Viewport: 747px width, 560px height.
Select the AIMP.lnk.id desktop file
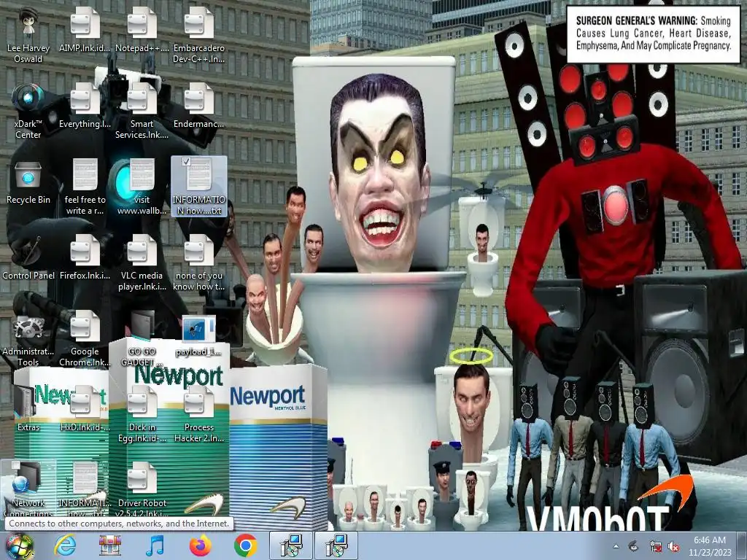click(85, 30)
